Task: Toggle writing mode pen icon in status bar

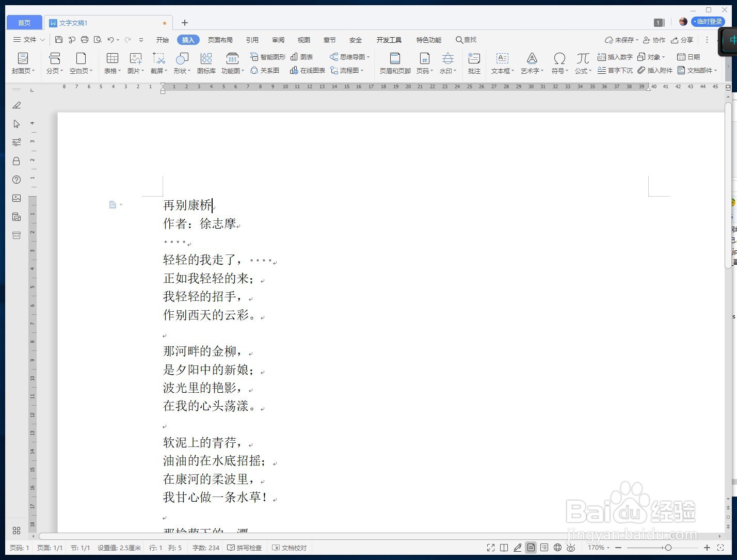Action: click(518, 548)
